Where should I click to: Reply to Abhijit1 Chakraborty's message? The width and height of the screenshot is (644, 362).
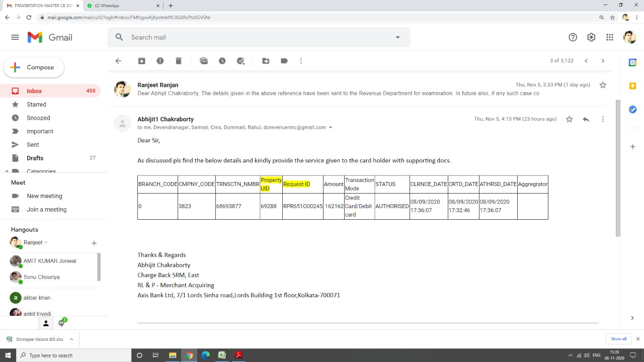586,119
